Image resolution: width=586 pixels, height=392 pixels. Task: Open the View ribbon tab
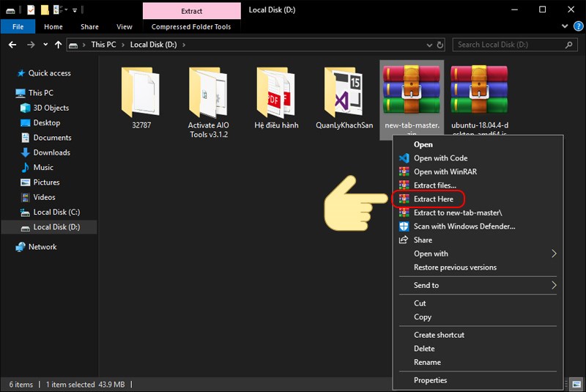tap(125, 26)
